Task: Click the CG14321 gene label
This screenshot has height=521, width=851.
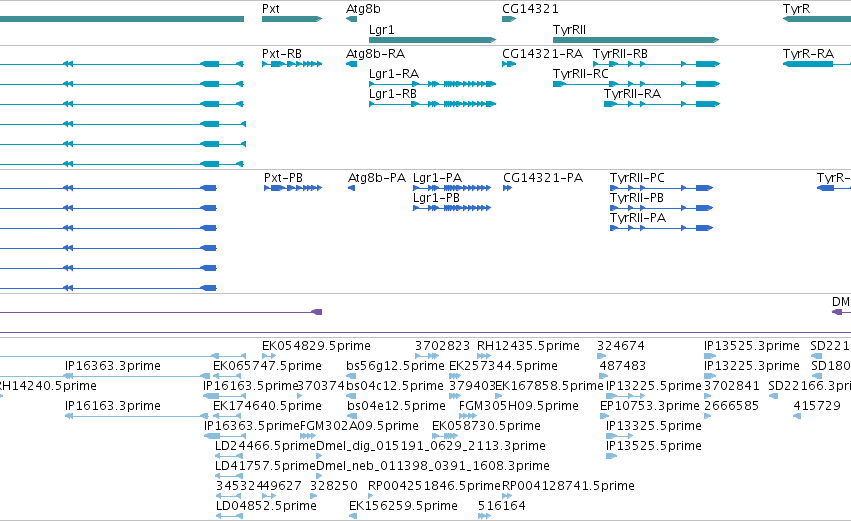Action: [x=530, y=9]
